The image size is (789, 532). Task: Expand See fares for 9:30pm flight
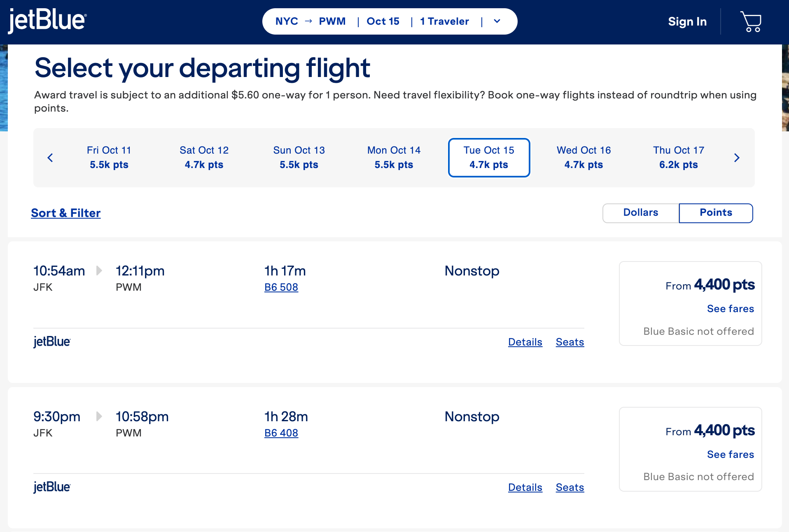pos(730,455)
